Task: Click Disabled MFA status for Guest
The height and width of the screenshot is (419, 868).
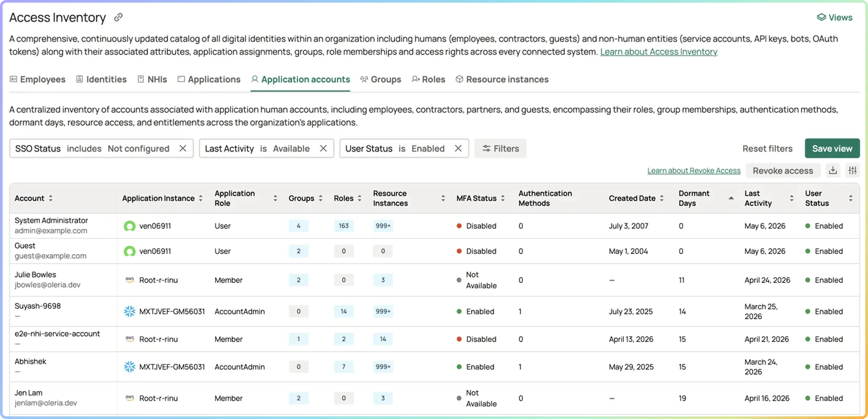Action: (x=477, y=251)
